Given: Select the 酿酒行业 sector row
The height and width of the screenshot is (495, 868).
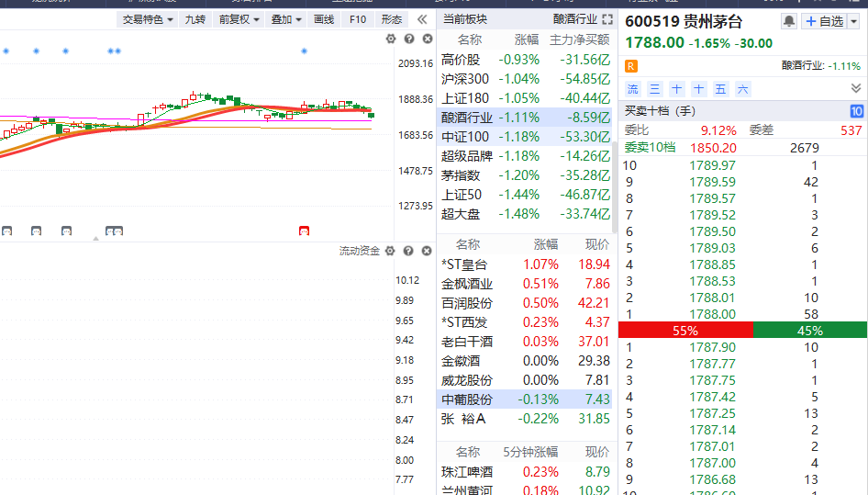Looking at the screenshot, I should point(525,118).
